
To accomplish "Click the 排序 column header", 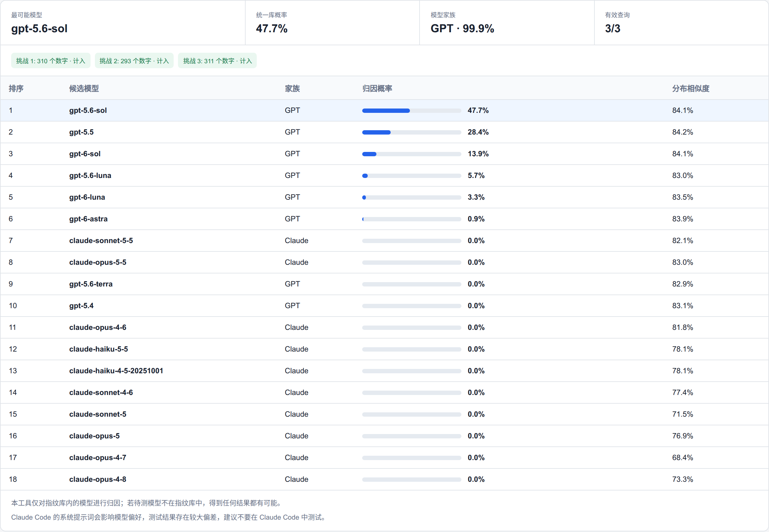I will [16, 88].
